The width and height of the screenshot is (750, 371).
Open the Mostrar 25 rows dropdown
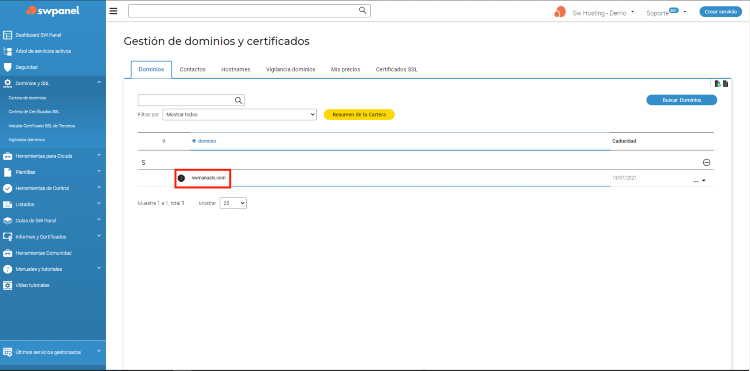(233, 203)
